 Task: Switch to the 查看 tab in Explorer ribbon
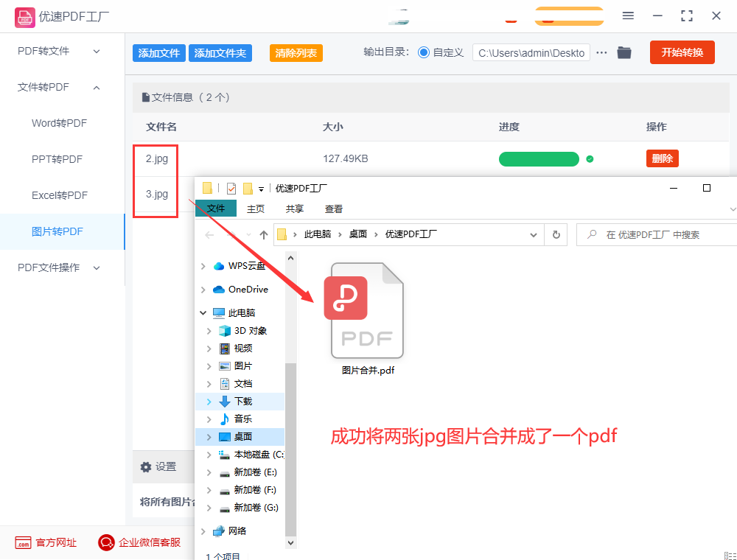coord(333,209)
